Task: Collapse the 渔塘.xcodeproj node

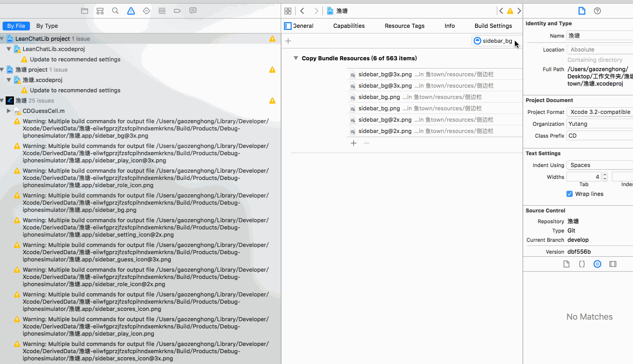Action: click(x=9, y=80)
